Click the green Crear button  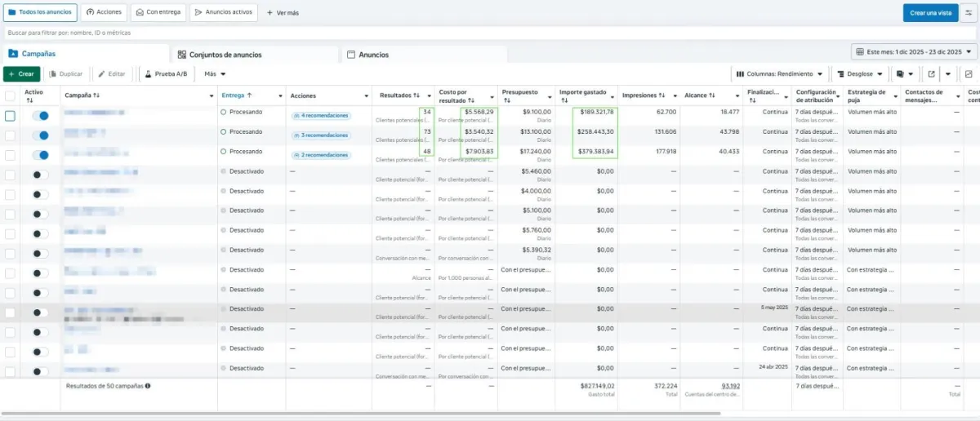coord(21,73)
